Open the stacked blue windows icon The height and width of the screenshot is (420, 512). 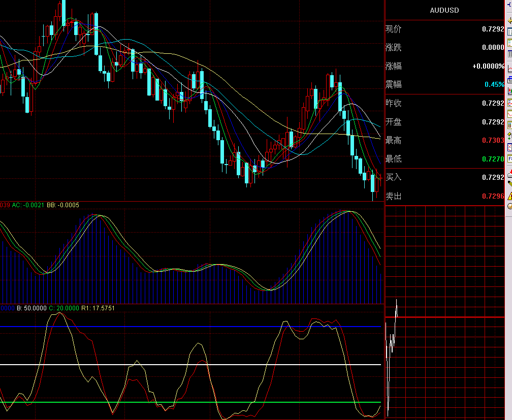click(x=509, y=79)
